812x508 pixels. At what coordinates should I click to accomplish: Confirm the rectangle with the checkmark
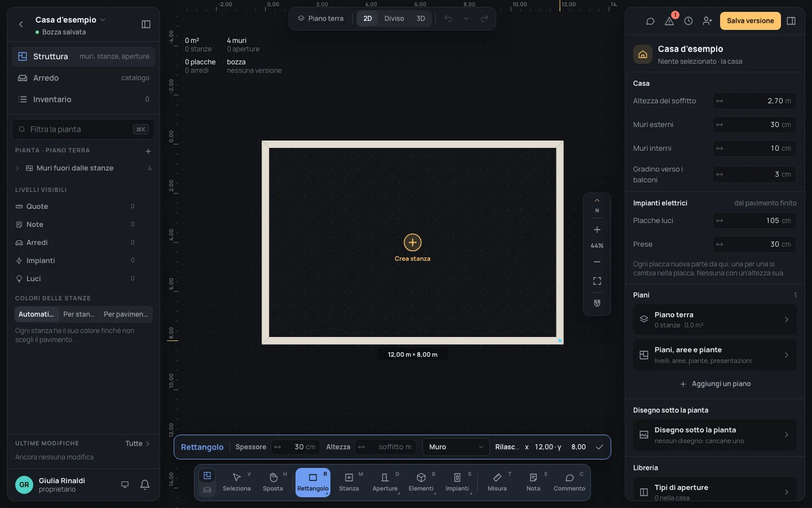click(599, 447)
